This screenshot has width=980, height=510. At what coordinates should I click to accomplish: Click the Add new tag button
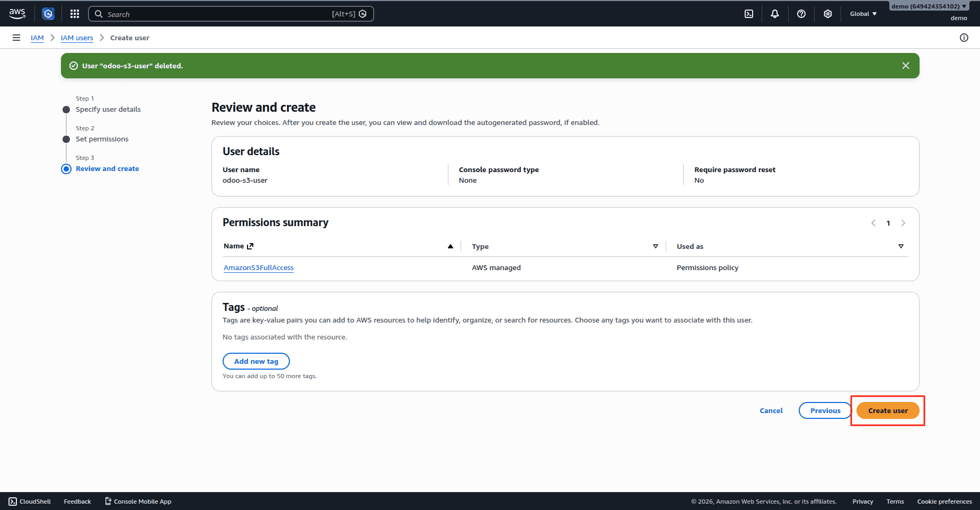[x=256, y=361]
